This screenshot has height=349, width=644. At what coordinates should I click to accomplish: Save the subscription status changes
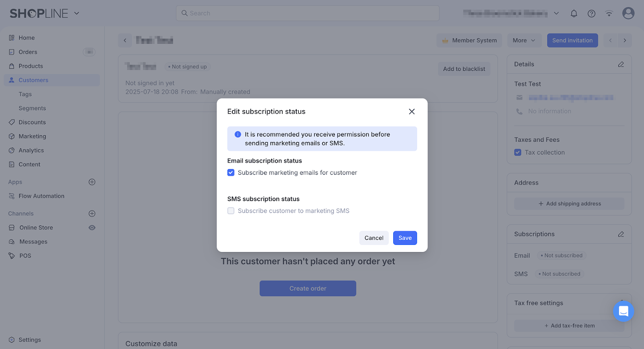[x=405, y=238]
